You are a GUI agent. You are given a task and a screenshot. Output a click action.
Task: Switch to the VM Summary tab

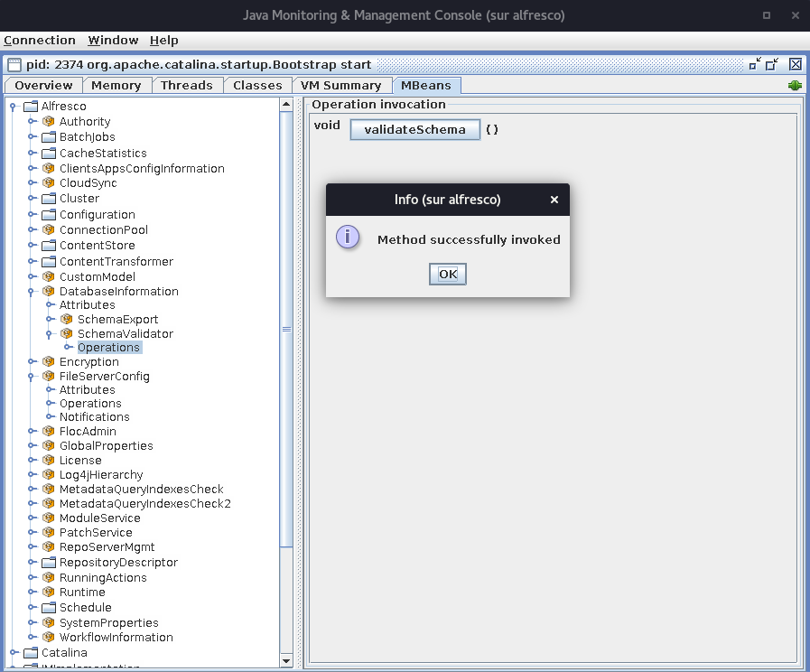click(x=341, y=85)
